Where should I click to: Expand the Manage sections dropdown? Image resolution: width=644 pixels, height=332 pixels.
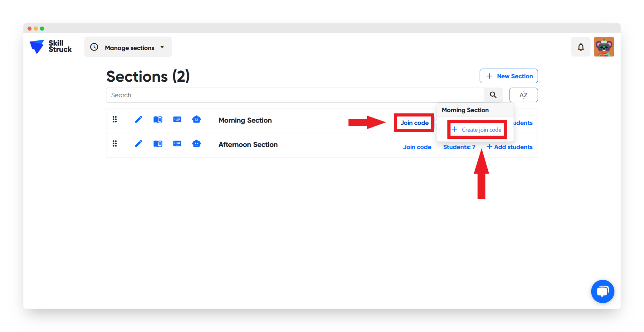tap(128, 47)
